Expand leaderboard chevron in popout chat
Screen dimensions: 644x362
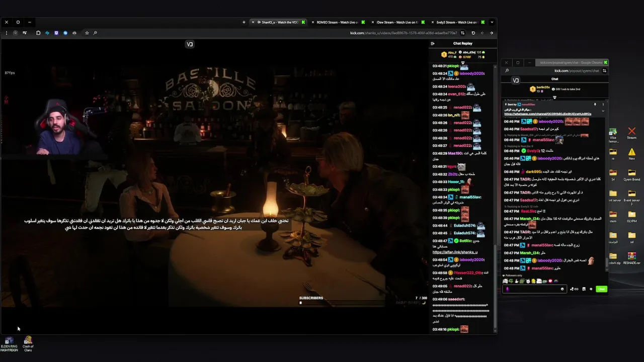coord(554,98)
